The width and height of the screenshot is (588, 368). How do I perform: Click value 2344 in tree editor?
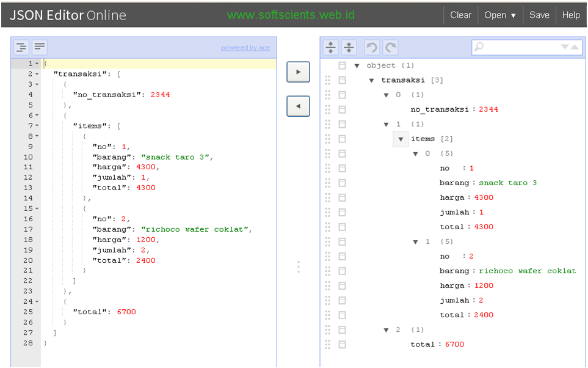[x=488, y=109]
